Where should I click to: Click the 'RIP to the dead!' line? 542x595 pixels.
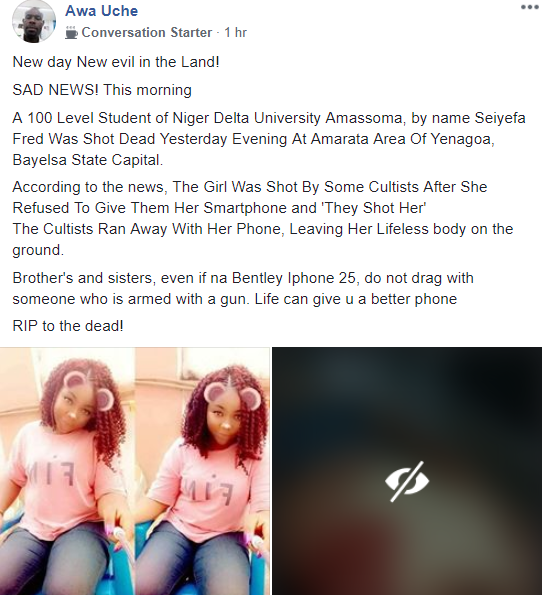pos(68,326)
